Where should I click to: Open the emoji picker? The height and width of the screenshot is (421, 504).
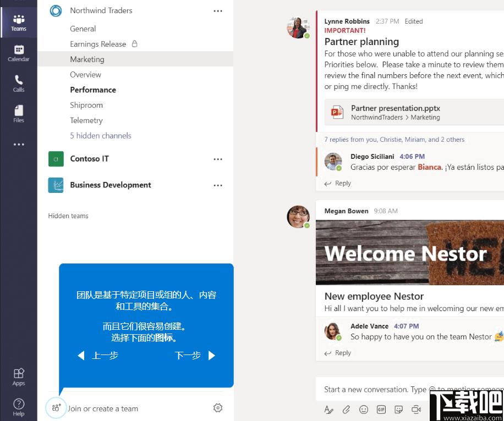coord(364,409)
